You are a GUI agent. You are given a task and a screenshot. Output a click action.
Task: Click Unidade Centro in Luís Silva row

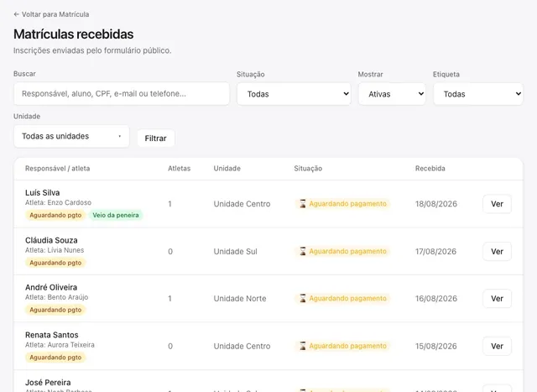[242, 204]
